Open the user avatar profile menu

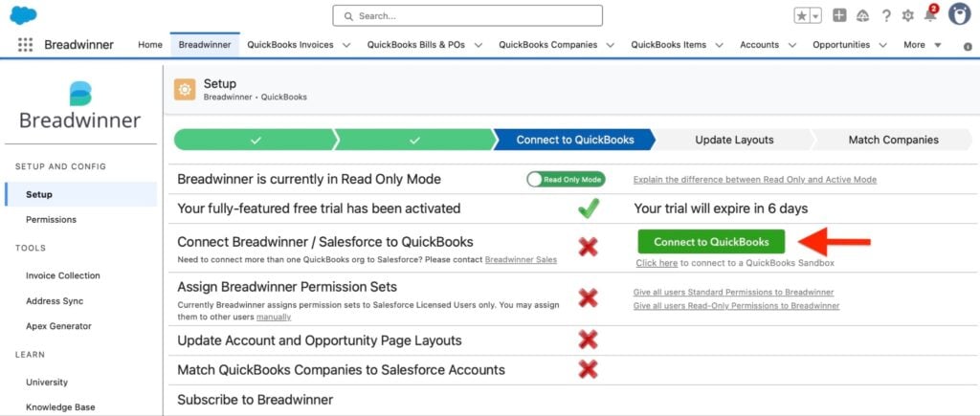959,13
